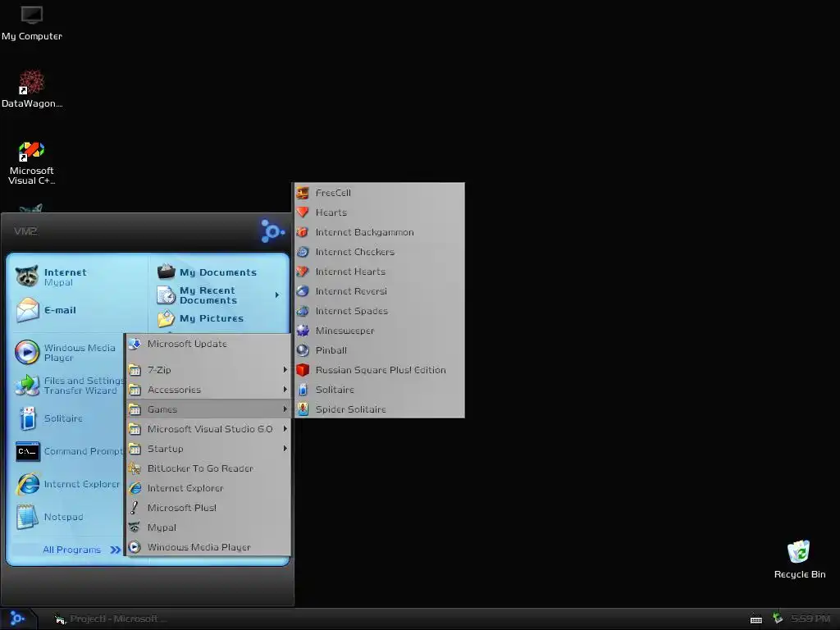Select the DataWagon desktop shortcut
Screen dimensions: 840x630
[x=32, y=89]
